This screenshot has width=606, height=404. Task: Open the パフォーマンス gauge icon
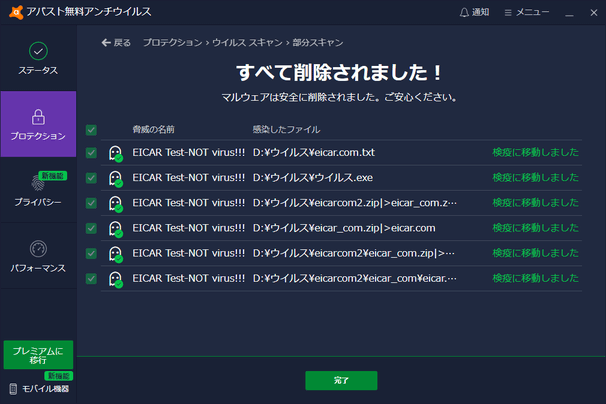[38, 249]
